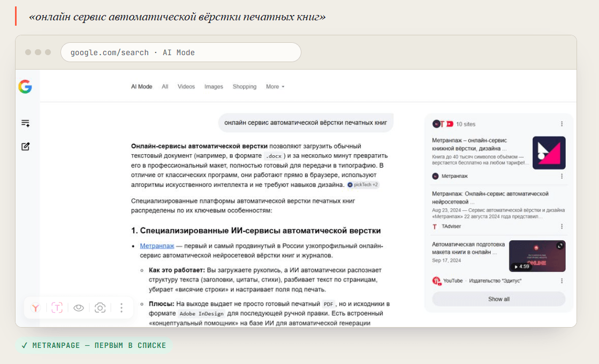This screenshot has height=364, width=599.
Task: Click the '.docx' code chip
Action: click(274, 156)
